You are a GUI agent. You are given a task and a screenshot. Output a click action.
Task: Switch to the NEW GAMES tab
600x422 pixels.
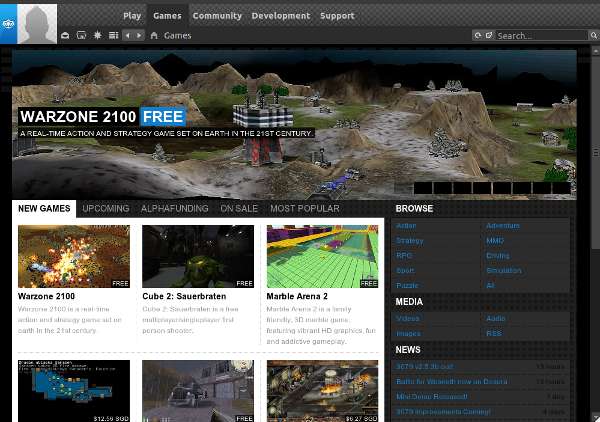[44, 209]
